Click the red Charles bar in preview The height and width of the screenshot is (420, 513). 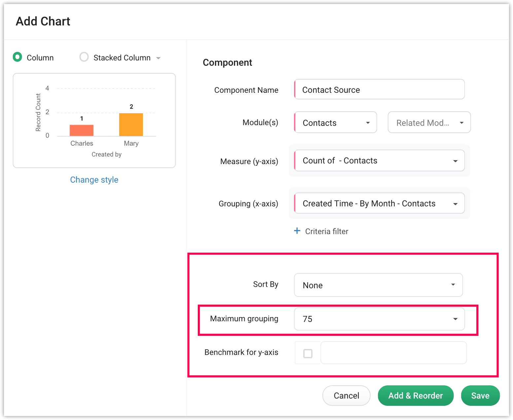point(82,130)
